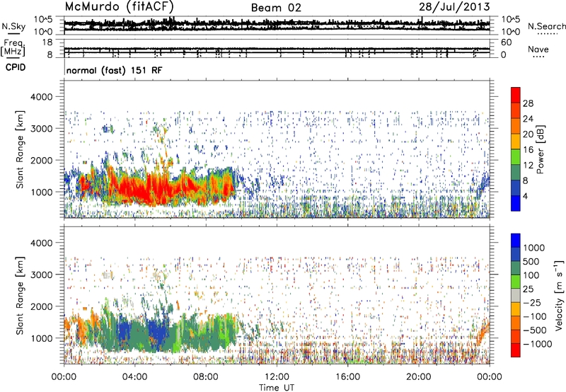Click the date '28/Jul/2013'
This screenshot has width=566, height=392.
click(454, 7)
